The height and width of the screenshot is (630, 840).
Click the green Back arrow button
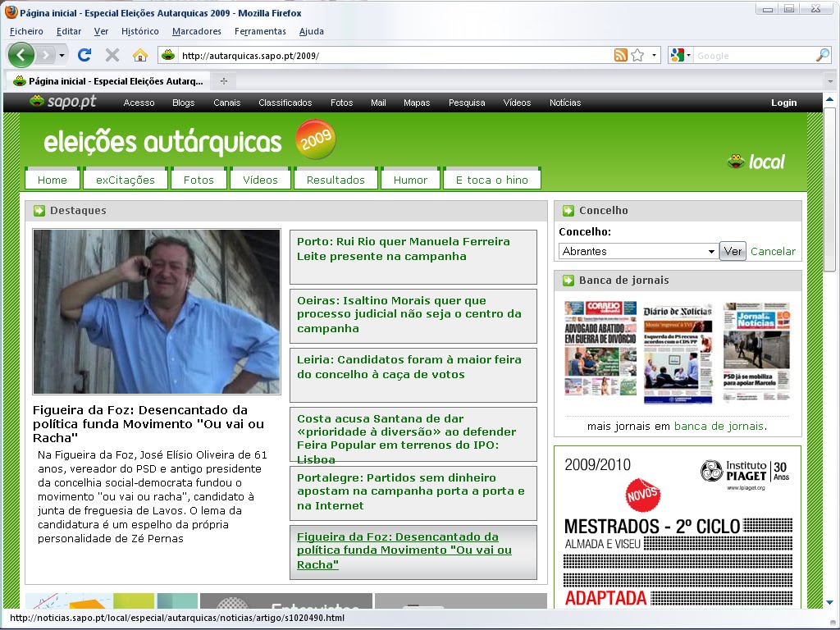pyautogui.click(x=21, y=55)
